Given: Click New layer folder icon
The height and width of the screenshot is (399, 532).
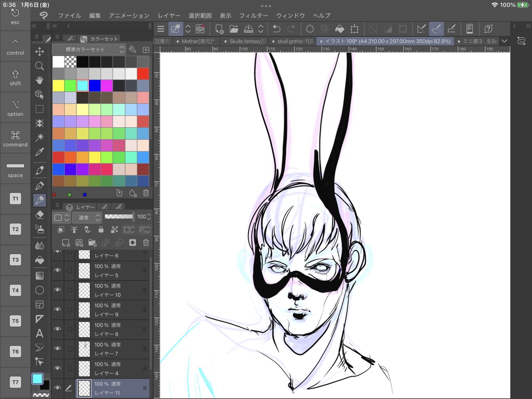Looking at the screenshot, I should (92, 242).
